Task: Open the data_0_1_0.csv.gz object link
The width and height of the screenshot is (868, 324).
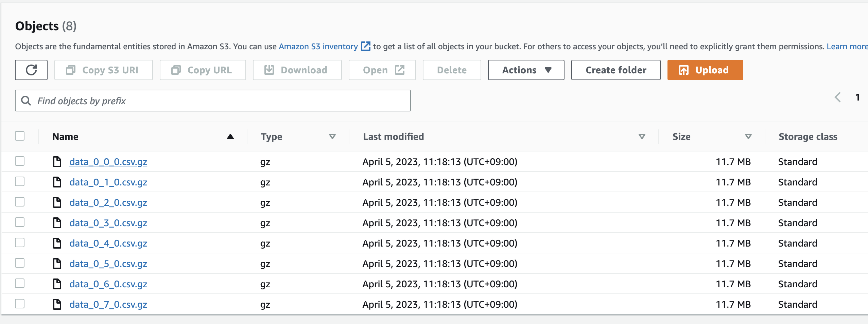Action: point(108,182)
